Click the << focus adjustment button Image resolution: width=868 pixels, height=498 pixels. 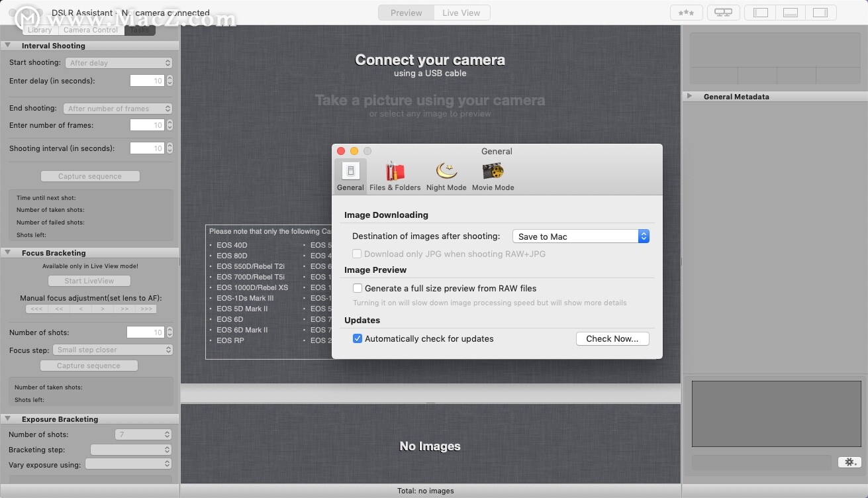coord(59,309)
